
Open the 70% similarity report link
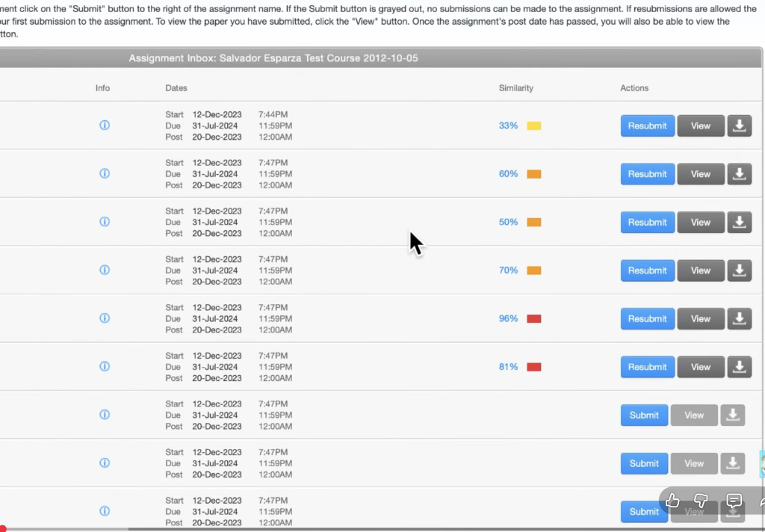(x=508, y=270)
